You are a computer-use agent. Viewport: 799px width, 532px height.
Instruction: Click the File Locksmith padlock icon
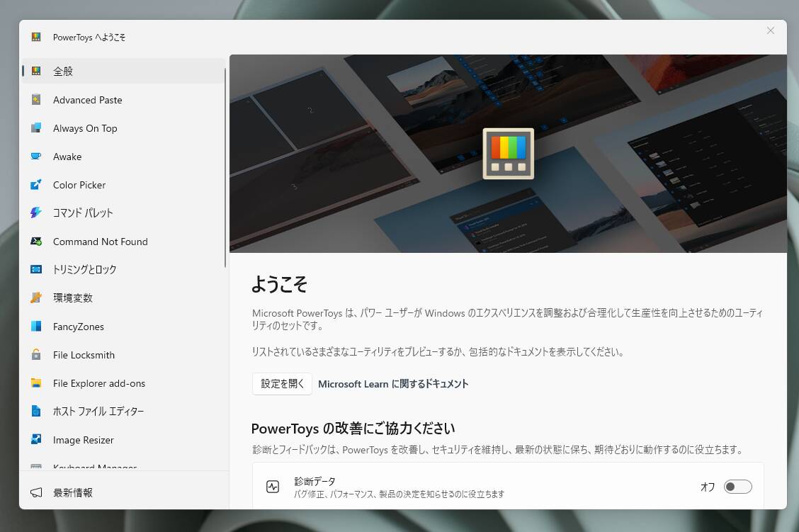click(x=35, y=354)
